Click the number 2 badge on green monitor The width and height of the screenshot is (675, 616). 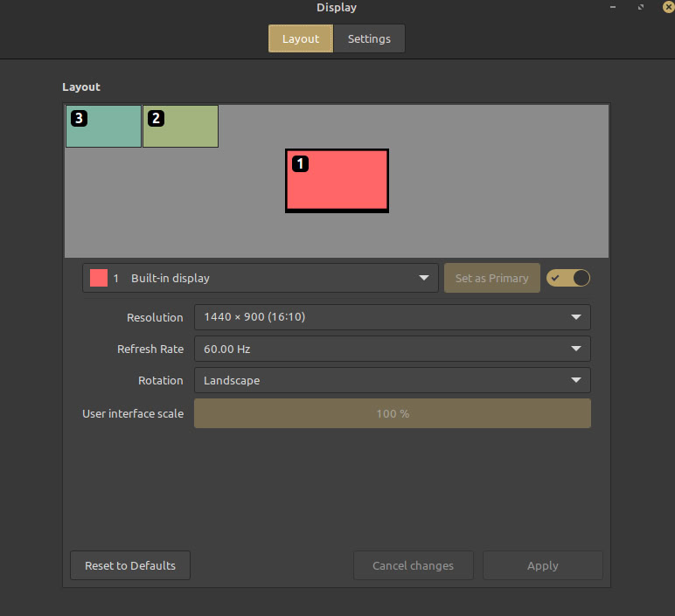click(156, 118)
